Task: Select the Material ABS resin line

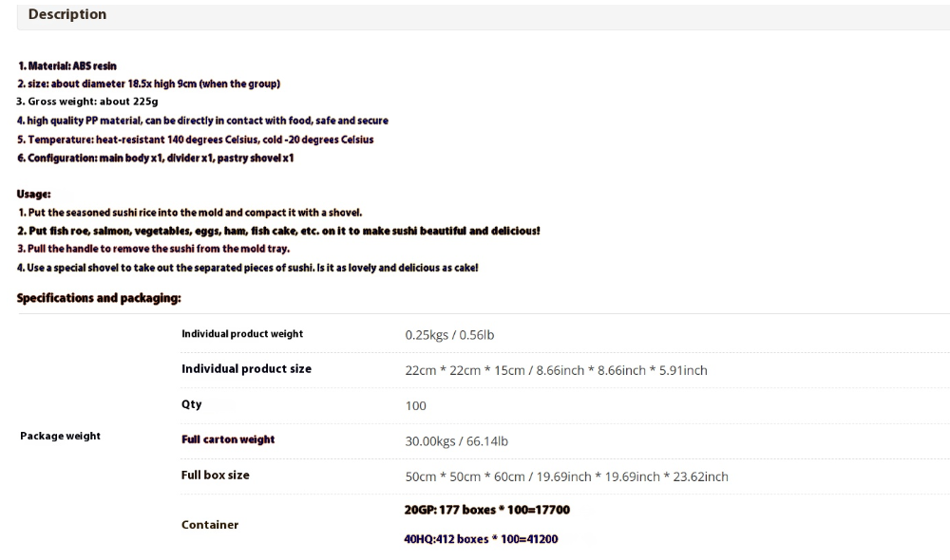Action: point(67,66)
